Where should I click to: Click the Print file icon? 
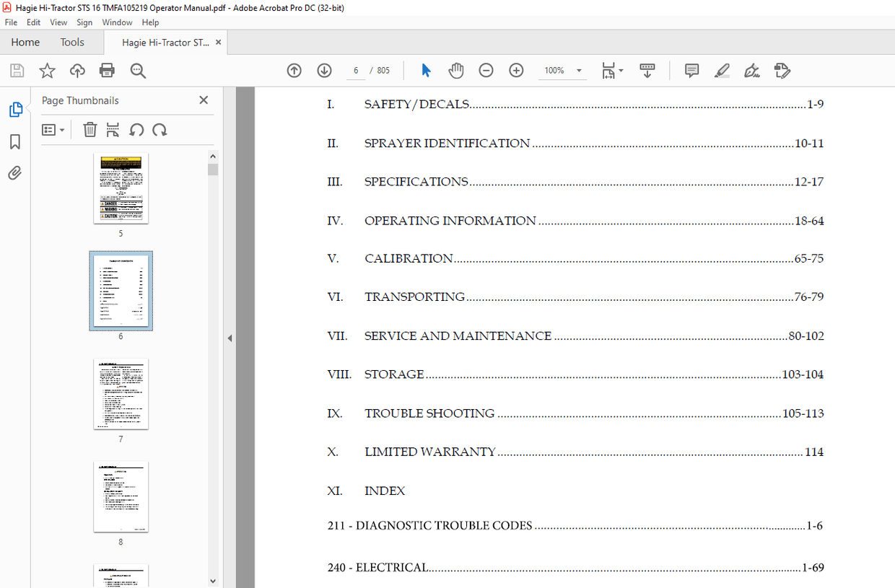coord(107,70)
